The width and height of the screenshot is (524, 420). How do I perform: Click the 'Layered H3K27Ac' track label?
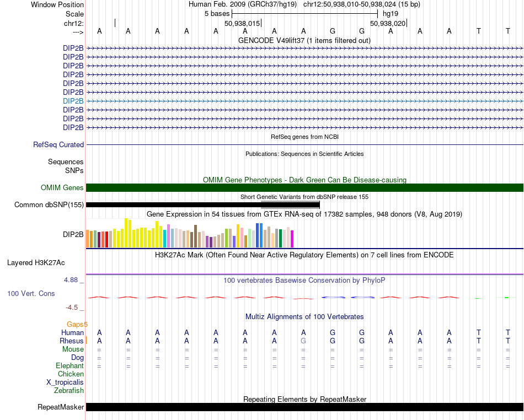(x=36, y=263)
